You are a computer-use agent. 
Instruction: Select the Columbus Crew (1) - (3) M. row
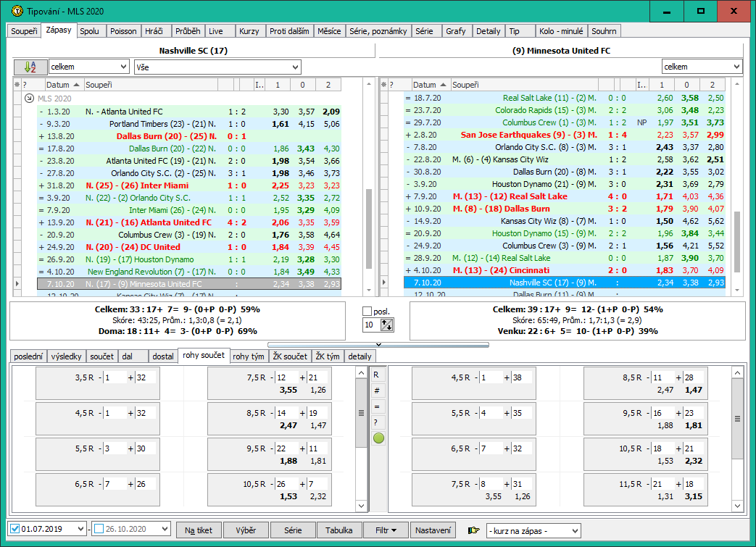click(565, 122)
